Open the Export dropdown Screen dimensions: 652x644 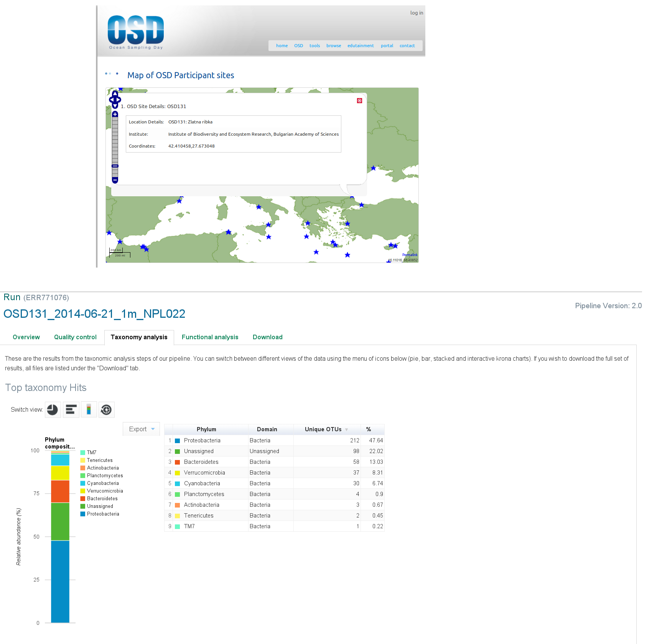point(142,429)
